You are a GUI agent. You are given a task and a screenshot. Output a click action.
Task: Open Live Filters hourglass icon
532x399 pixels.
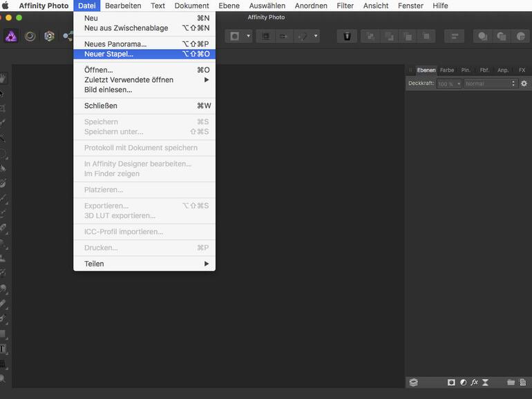tap(485, 382)
